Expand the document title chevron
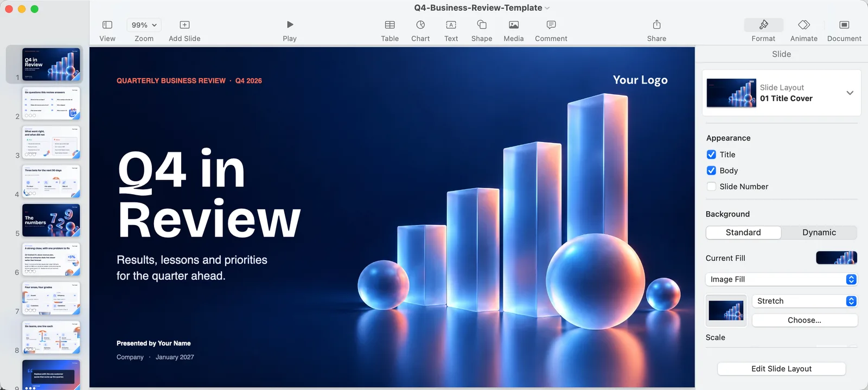Viewport: 868px width, 390px height. tap(547, 8)
